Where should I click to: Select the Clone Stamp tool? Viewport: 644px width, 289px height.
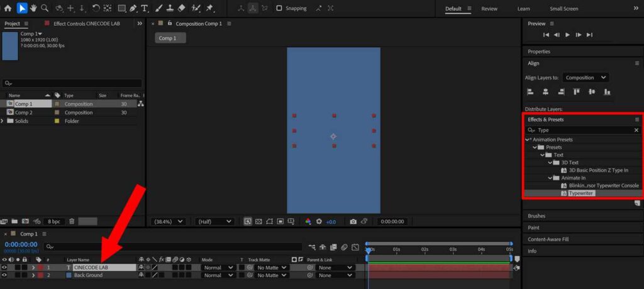pyautogui.click(x=170, y=8)
